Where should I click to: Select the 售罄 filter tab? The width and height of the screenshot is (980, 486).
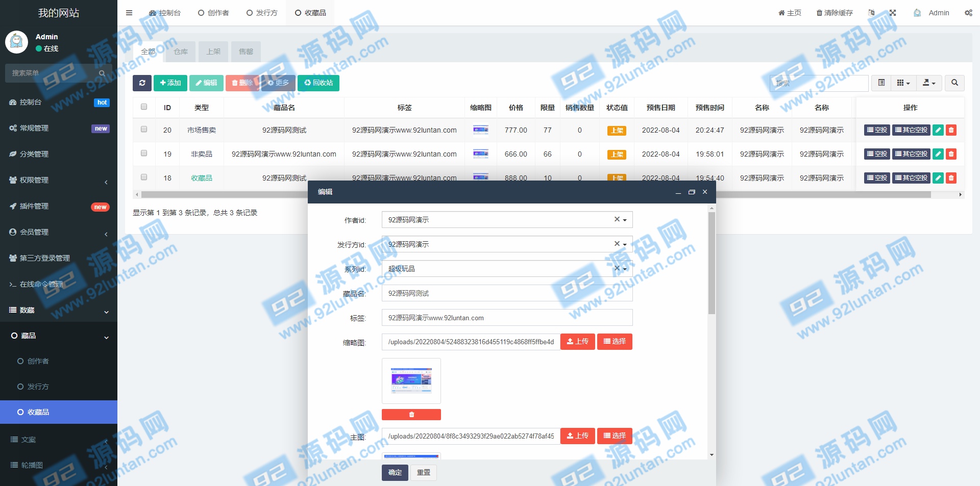coord(246,52)
